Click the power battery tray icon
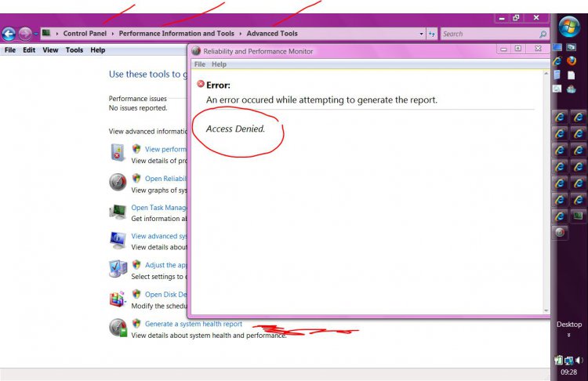This screenshot has height=381, width=588. pos(558,361)
